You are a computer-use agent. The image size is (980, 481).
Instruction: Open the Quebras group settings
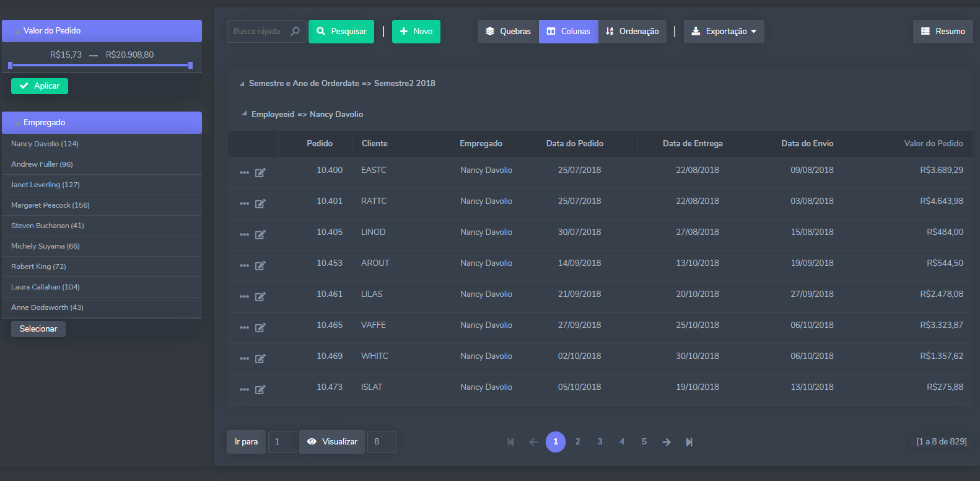pos(508,32)
